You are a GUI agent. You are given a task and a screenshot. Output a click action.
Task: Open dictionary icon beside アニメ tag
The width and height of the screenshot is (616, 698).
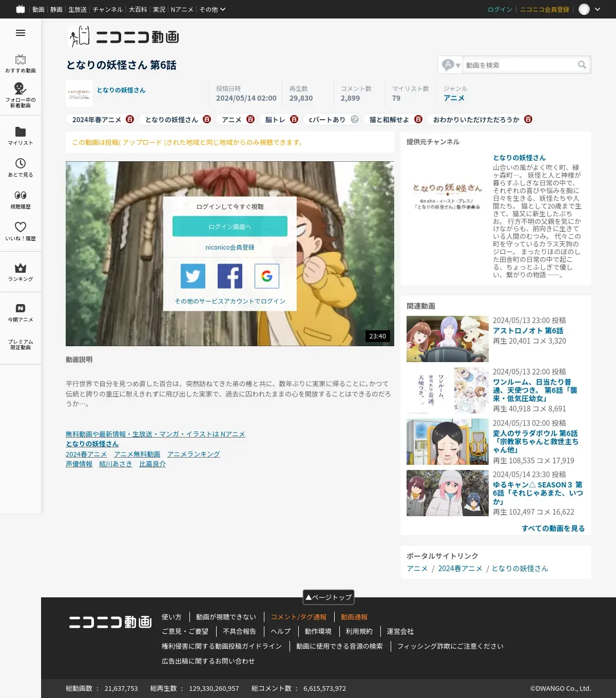pos(251,119)
